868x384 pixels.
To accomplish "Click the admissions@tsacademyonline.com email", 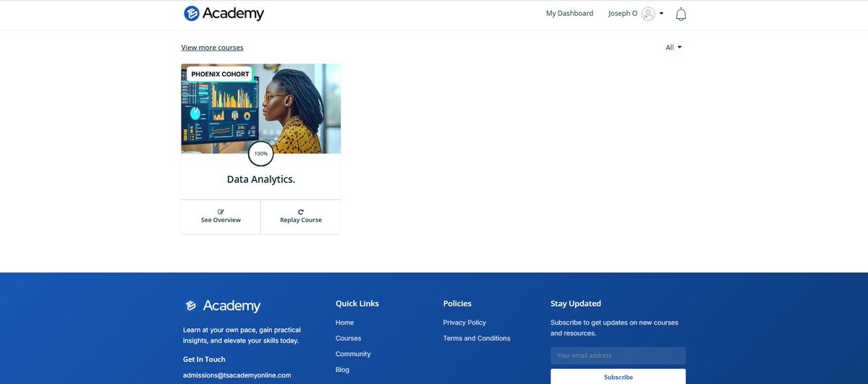I will click(237, 375).
